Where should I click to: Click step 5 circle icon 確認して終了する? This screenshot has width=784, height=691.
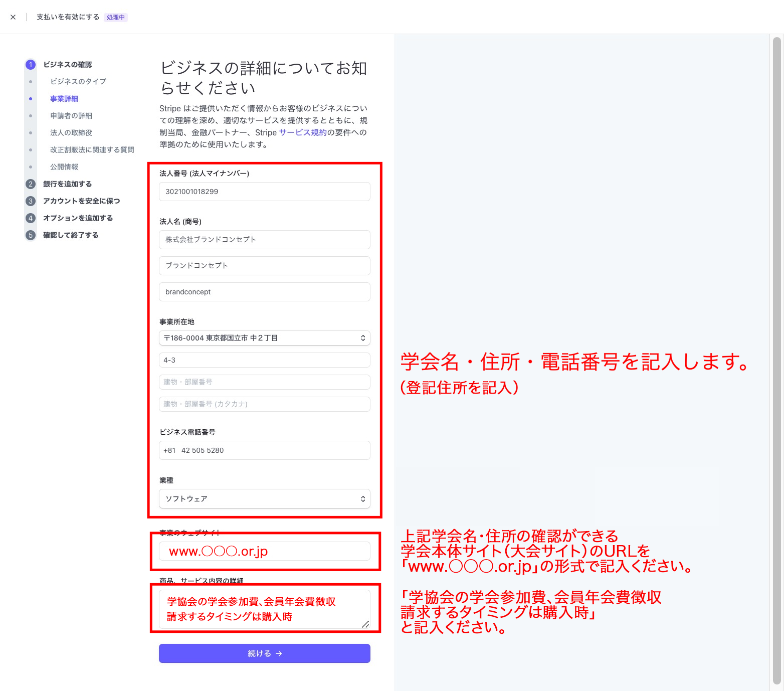(31, 235)
